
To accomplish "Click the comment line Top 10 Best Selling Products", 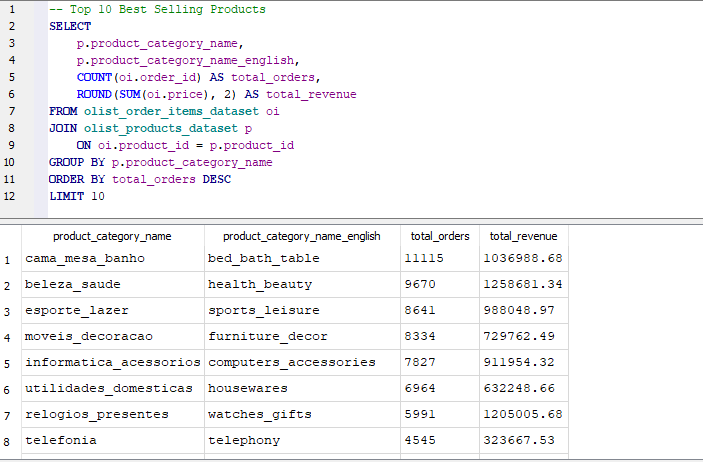I will pyautogui.click(x=157, y=9).
